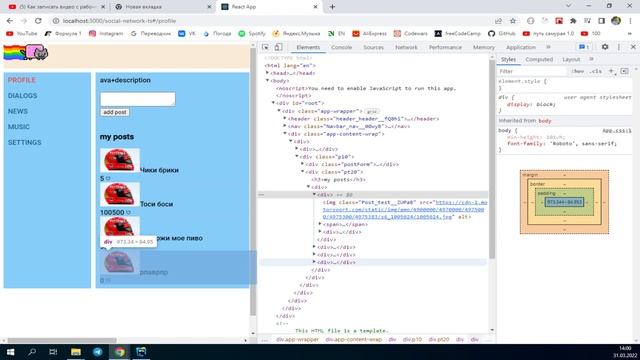This screenshot has height=360, width=640.
Task: Open the Layout tab in styles pane
Action: click(x=571, y=59)
